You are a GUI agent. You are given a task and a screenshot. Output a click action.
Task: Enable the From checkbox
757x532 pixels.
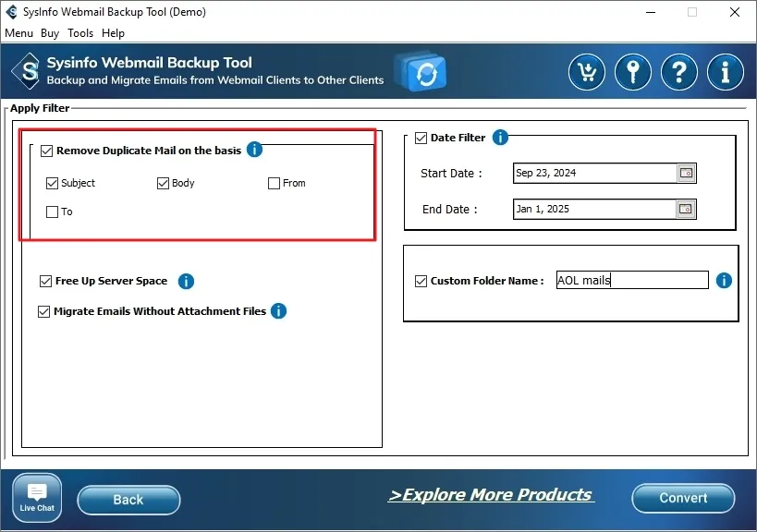[274, 183]
